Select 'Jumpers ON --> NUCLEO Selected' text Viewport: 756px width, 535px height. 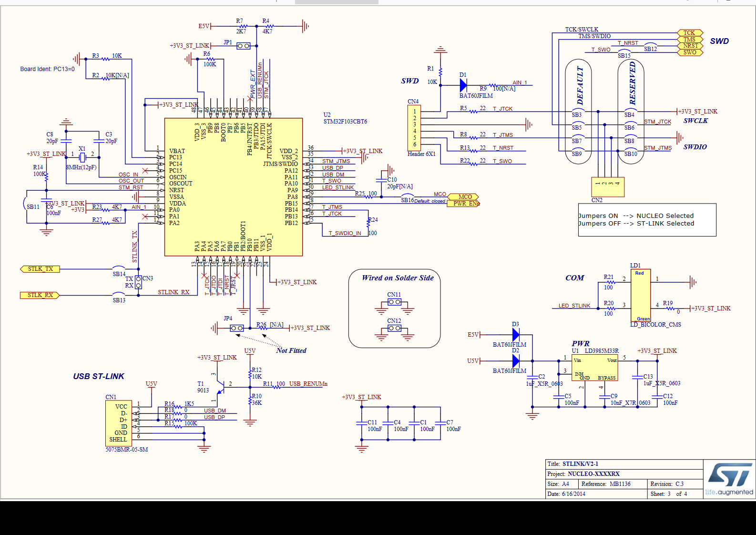[x=636, y=216]
